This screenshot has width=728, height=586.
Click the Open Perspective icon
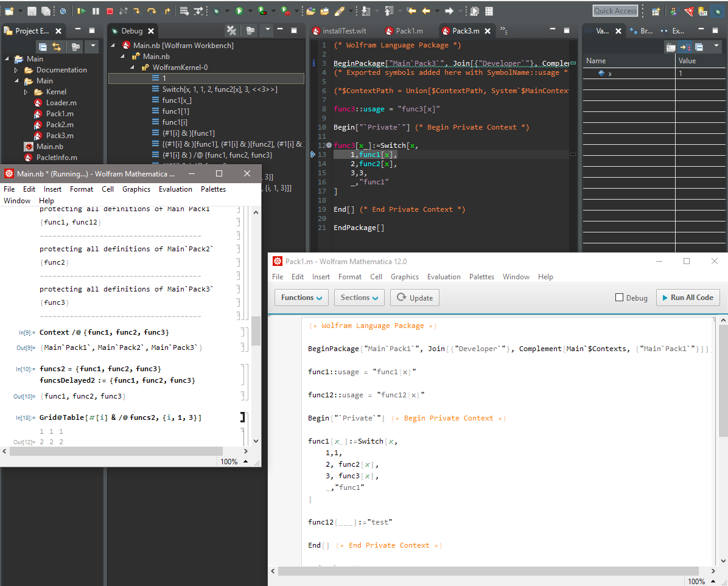[656, 11]
